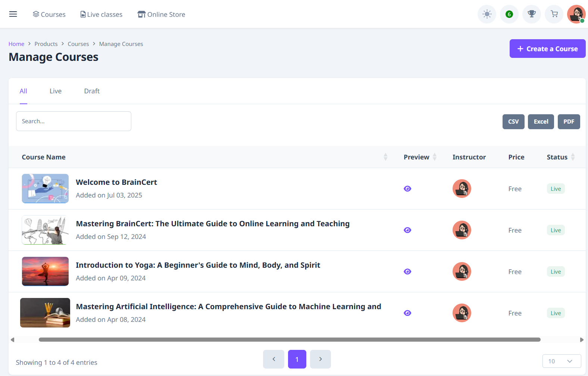Screen dimensions: 588x376
Task: Open Online Store in top navigation
Action: tap(161, 14)
